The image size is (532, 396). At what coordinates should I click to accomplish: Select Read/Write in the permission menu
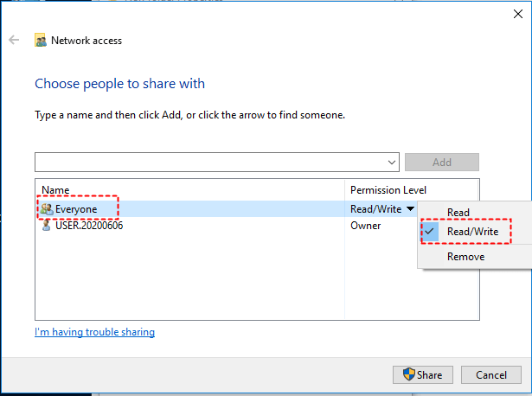point(474,231)
